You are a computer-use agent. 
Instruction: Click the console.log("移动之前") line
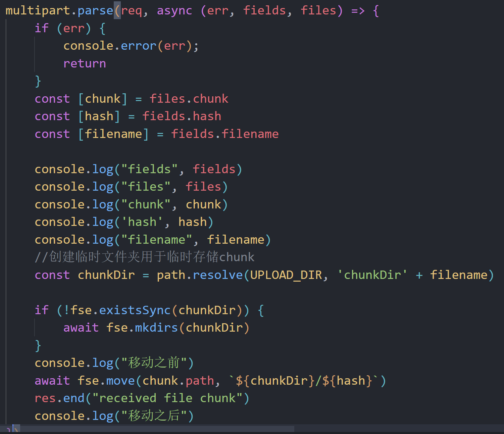(114, 363)
